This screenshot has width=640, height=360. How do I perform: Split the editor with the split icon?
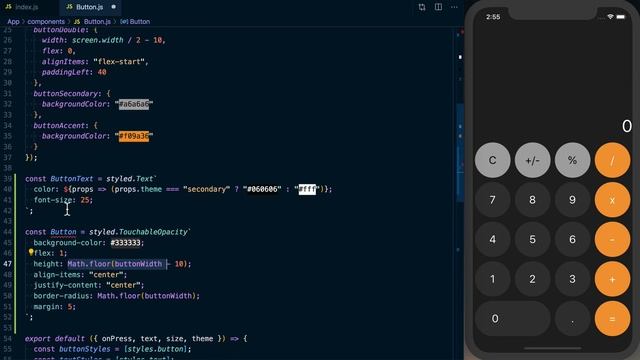tap(438, 7)
